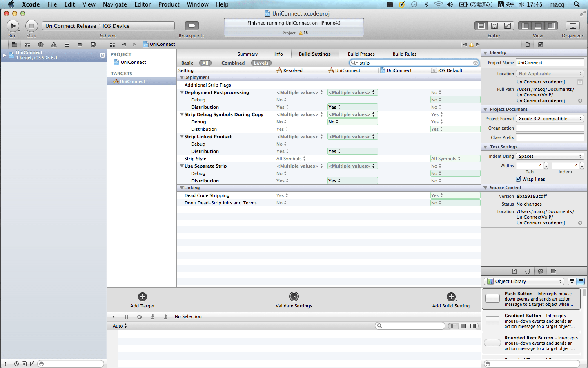Open the Project Format dropdown
This screenshot has width=588, height=368.
[x=550, y=119]
